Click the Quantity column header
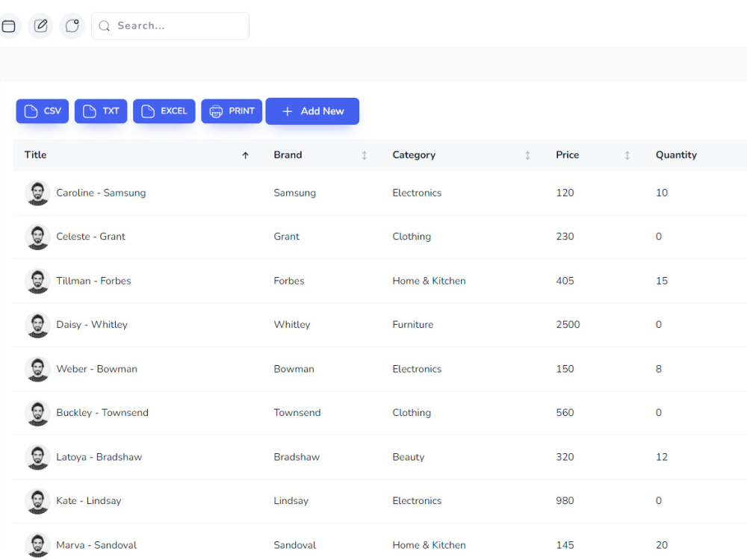Viewport: 747px width, 560px height. click(x=676, y=155)
